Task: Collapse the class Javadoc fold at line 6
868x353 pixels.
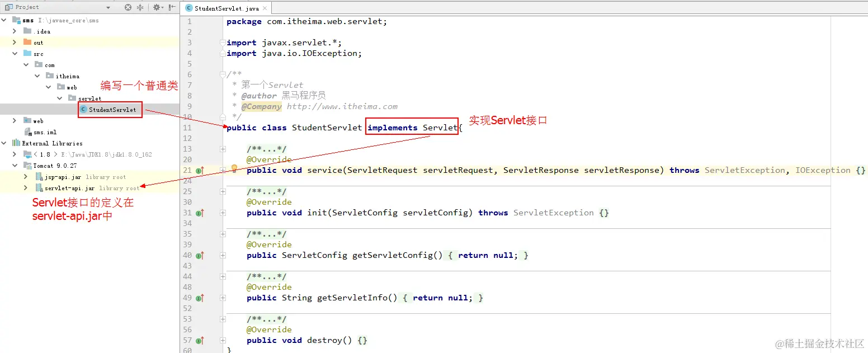Action: coord(223,74)
